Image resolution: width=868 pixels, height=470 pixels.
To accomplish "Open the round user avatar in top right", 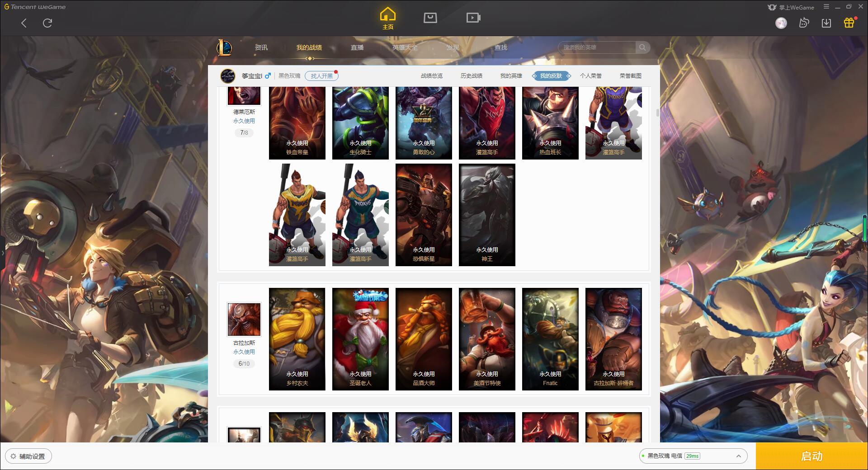I will coord(781,23).
